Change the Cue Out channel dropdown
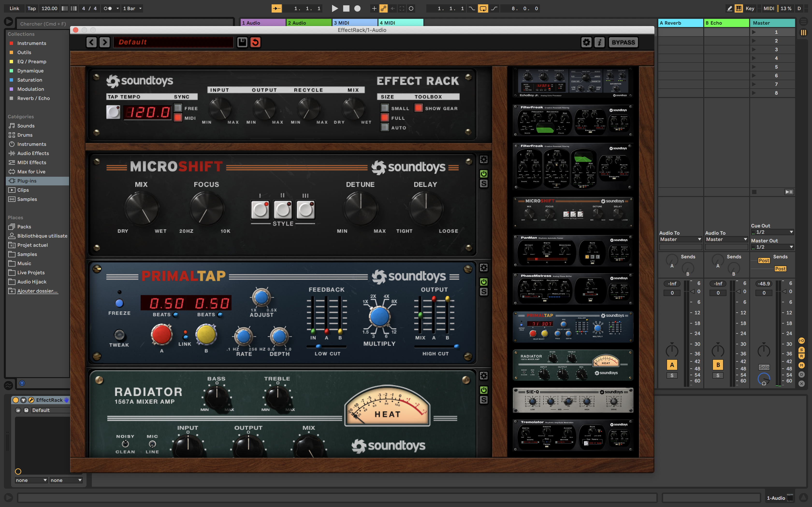Screen dimensions: 812x507 point(772,232)
